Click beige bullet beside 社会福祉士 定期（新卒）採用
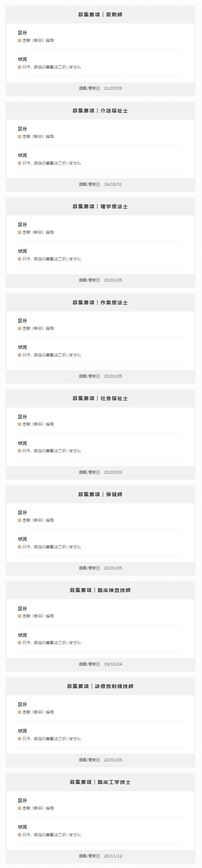The width and height of the screenshot is (202, 868). pos(20,424)
